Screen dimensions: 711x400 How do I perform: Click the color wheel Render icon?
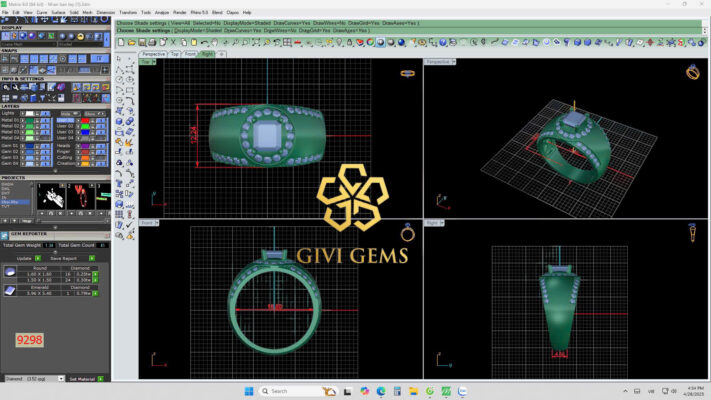coord(370,42)
